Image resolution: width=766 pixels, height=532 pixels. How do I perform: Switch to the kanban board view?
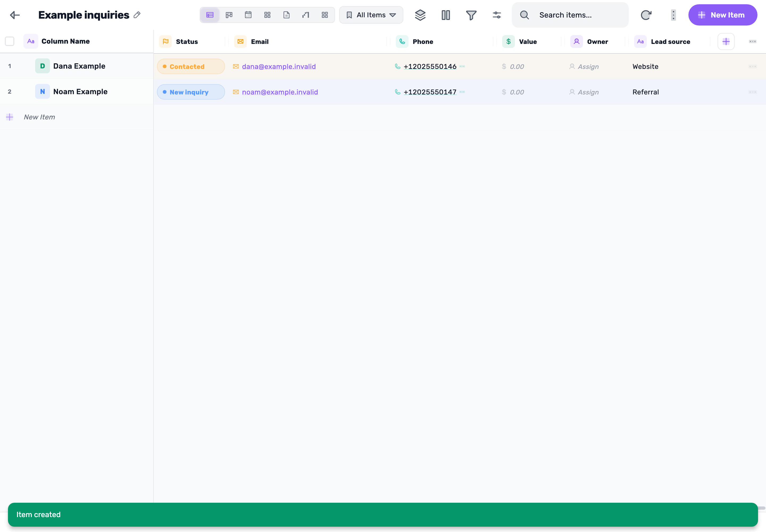[229, 15]
